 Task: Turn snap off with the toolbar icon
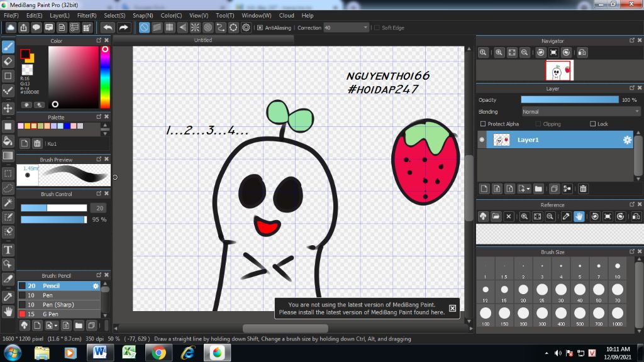coord(144,28)
